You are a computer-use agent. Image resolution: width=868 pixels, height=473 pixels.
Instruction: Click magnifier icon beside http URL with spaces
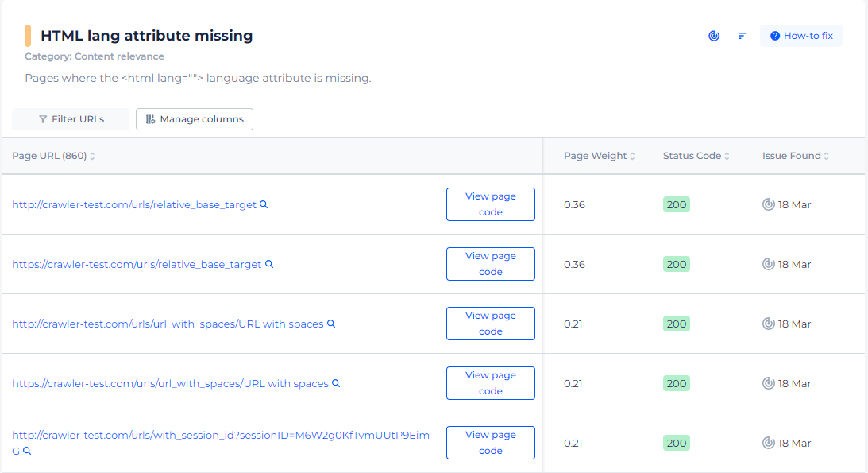tap(331, 324)
